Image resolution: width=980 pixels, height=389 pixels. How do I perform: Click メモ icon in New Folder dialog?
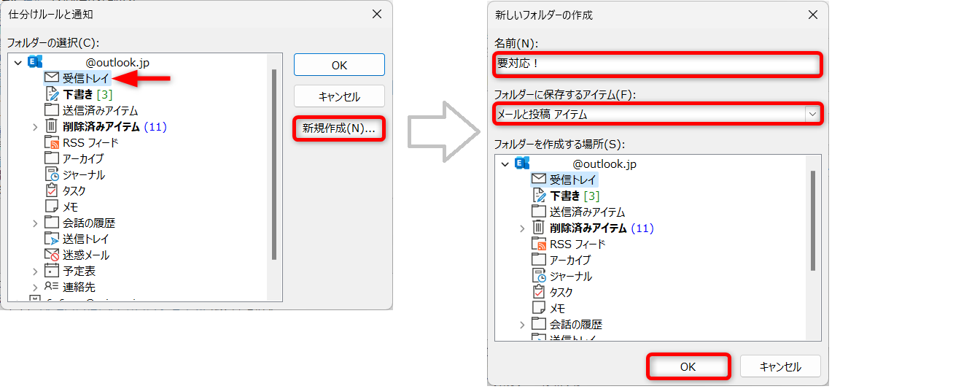[x=538, y=308]
